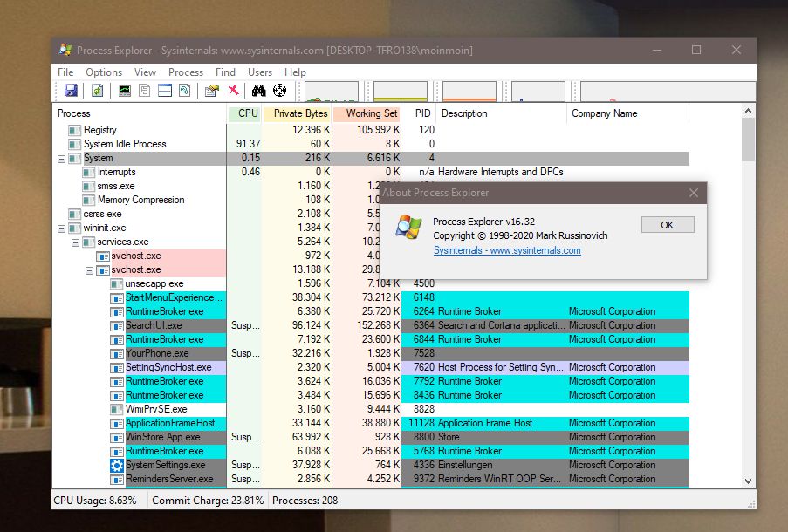The height and width of the screenshot is (532, 788).
Task: Click the scrollbar down arrow
Action: (x=749, y=481)
